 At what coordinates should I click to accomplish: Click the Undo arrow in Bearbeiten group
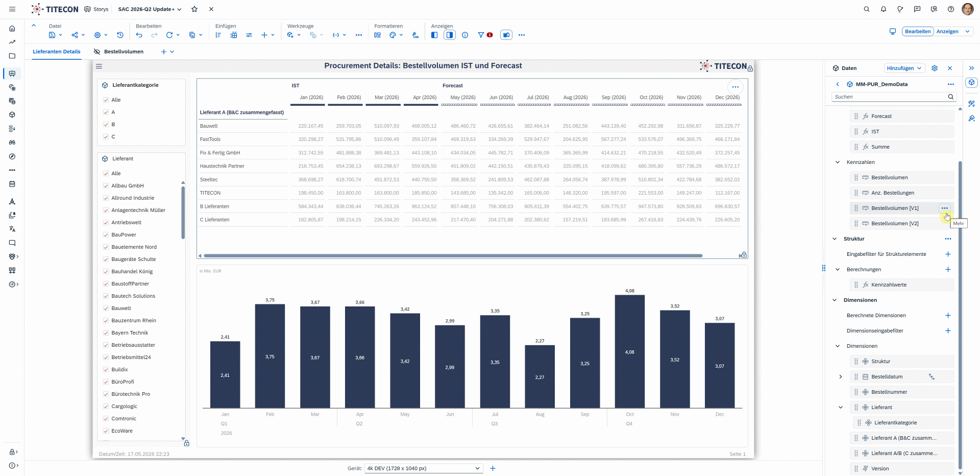139,35
